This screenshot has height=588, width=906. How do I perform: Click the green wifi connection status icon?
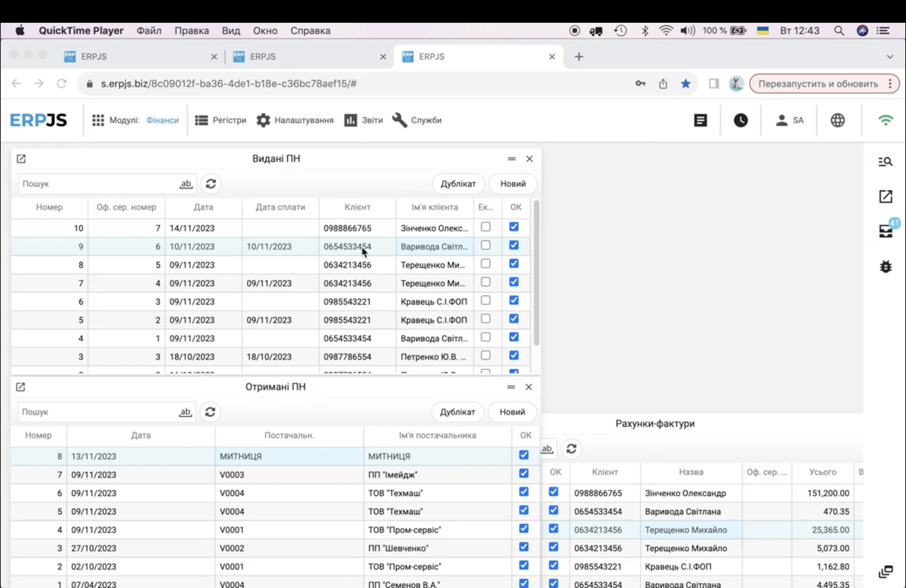pyautogui.click(x=886, y=120)
